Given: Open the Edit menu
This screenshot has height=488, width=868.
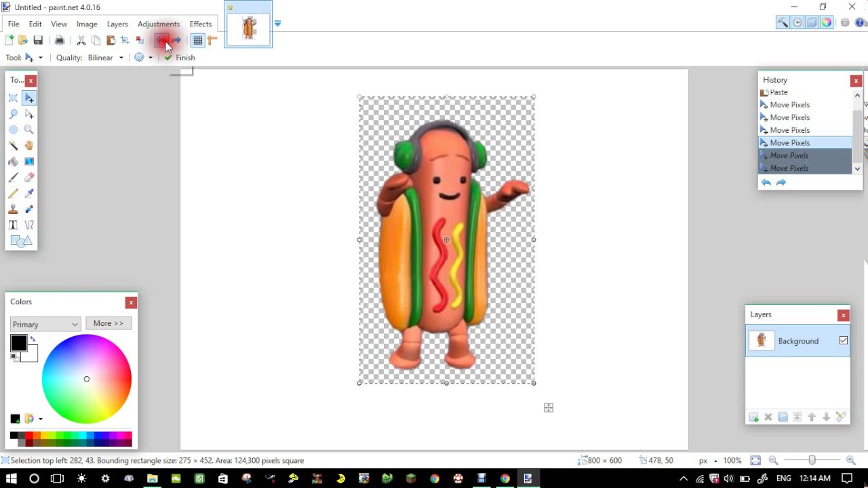Looking at the screenshot, I should pos(35,24).
